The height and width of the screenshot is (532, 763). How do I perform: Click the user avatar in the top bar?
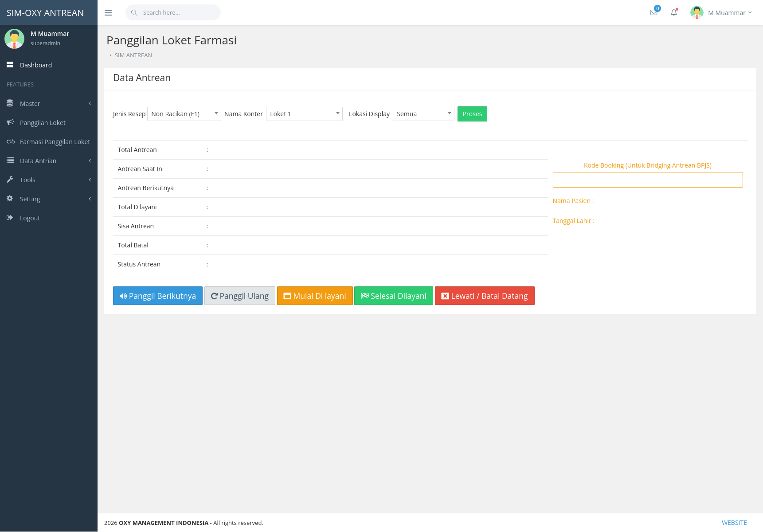[x=697, y=12]
